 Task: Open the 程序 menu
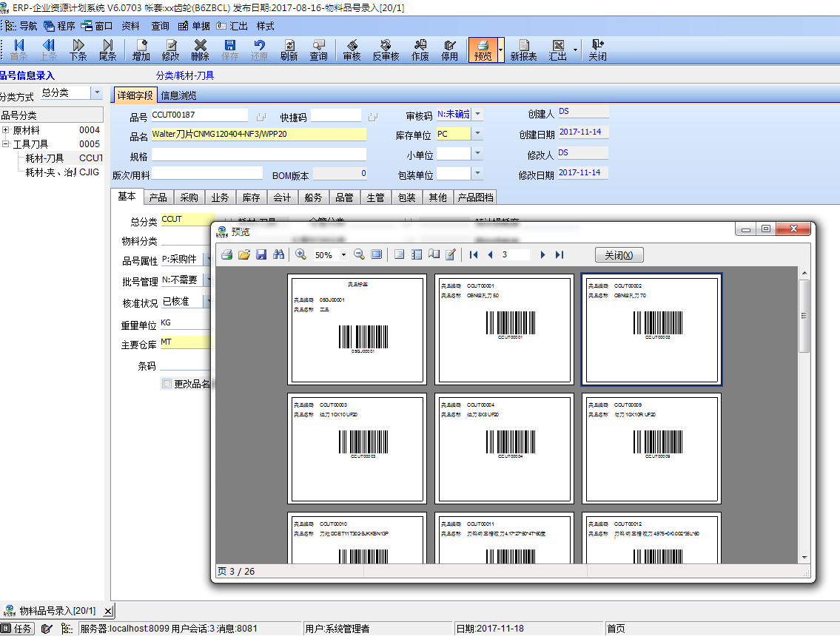pyautogui.click(x=59, y=26)
